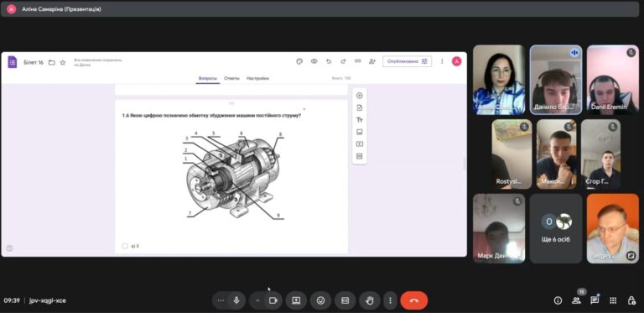
Task: Select Данило's video tile
Action: click(x=556, y=80)
